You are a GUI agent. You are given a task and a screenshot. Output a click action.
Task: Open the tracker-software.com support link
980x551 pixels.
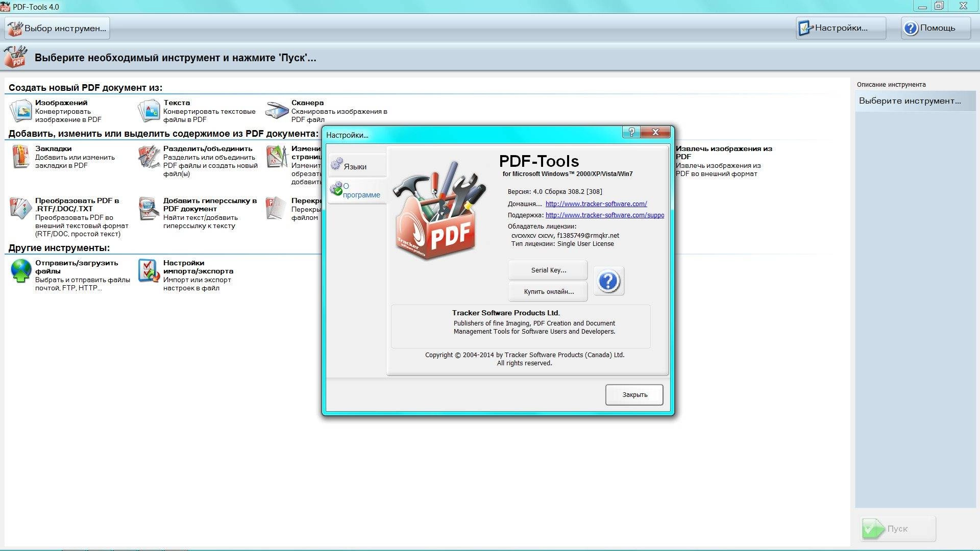[605, 215]
